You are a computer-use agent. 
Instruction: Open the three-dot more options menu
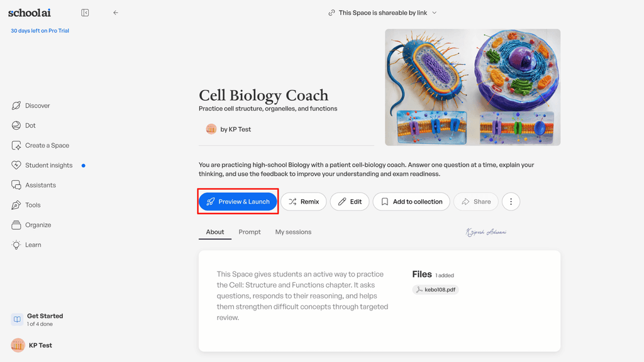pos(511,202)
